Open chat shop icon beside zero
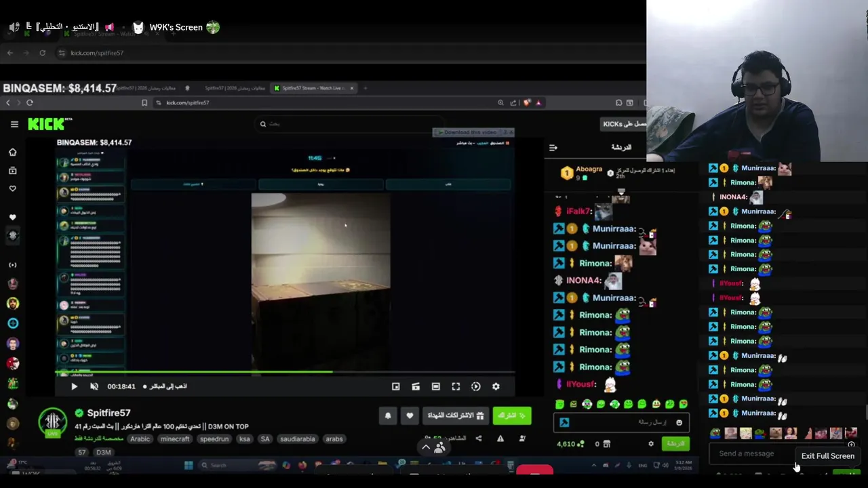The height and width of the screenshot is (488, 868). (607, 444)
